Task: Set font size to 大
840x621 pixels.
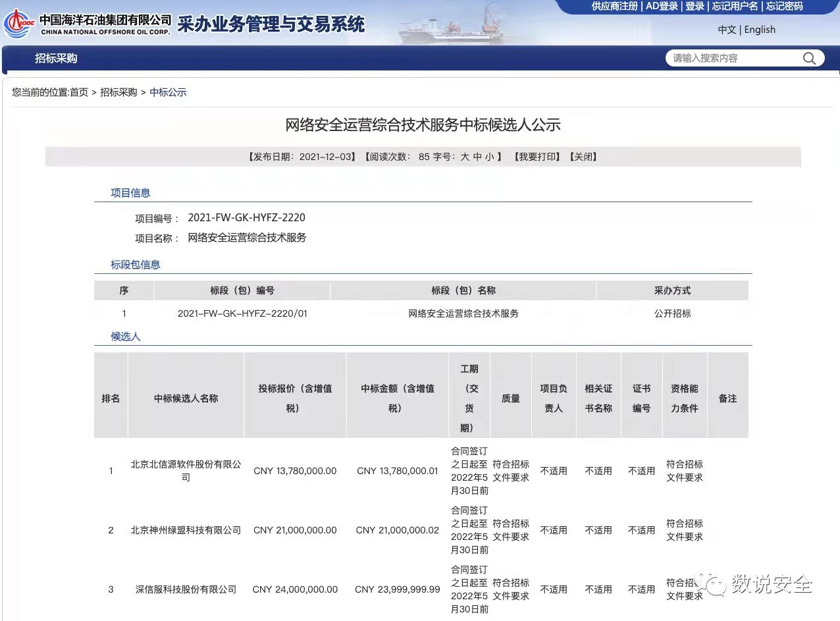Action: pos(465,157)
